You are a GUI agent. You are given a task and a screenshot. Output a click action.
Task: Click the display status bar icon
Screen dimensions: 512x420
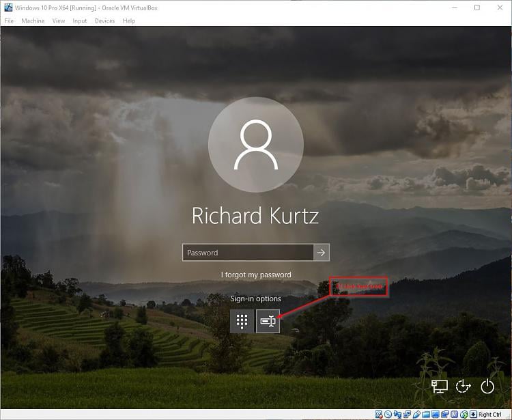435,415
